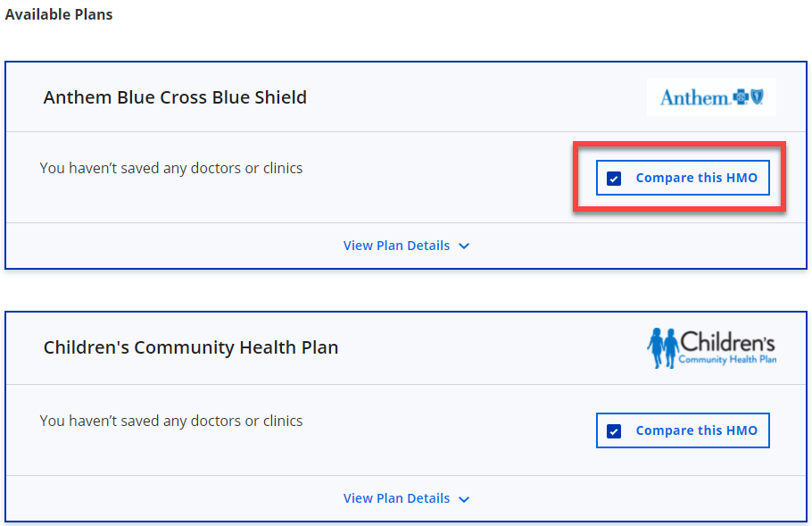Click the Blue Cross emblem in Anthem logo
The height and width of the screenshot is (526, 812).
pyautogui.click(x=741, y=96)
